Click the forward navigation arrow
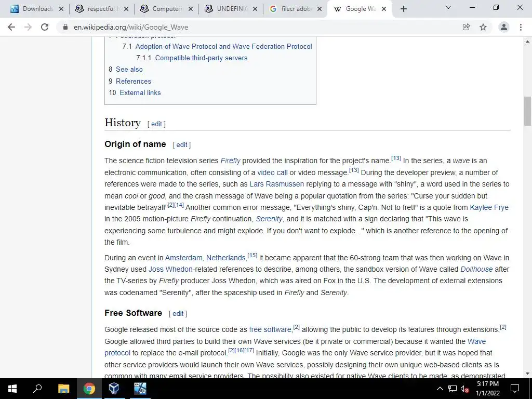 pyautogui.click(x=28, y=27)
